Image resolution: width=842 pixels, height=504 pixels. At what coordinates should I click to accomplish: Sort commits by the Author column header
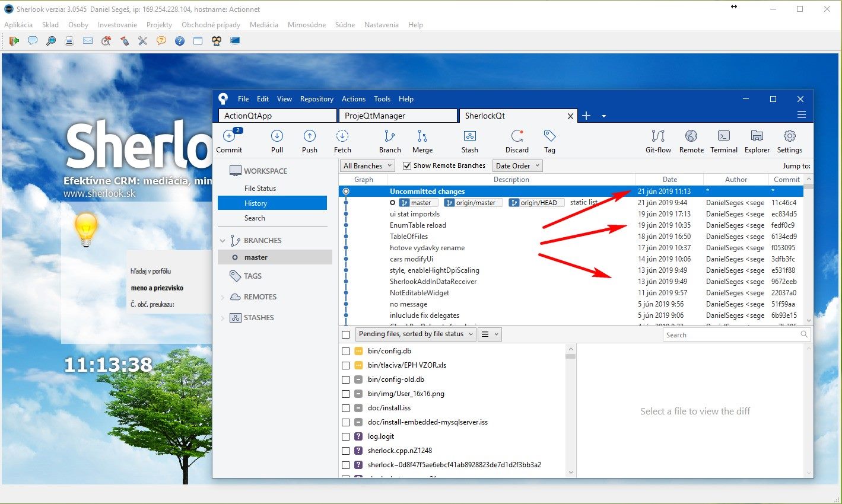coord(736,180)
